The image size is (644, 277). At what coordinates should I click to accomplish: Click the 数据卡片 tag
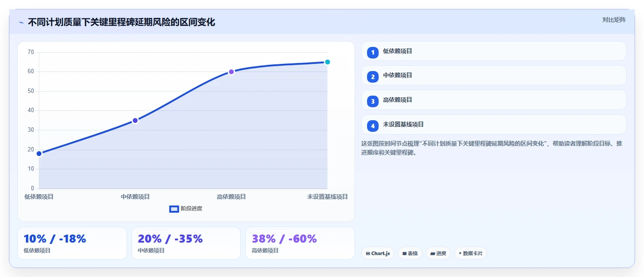471,253
